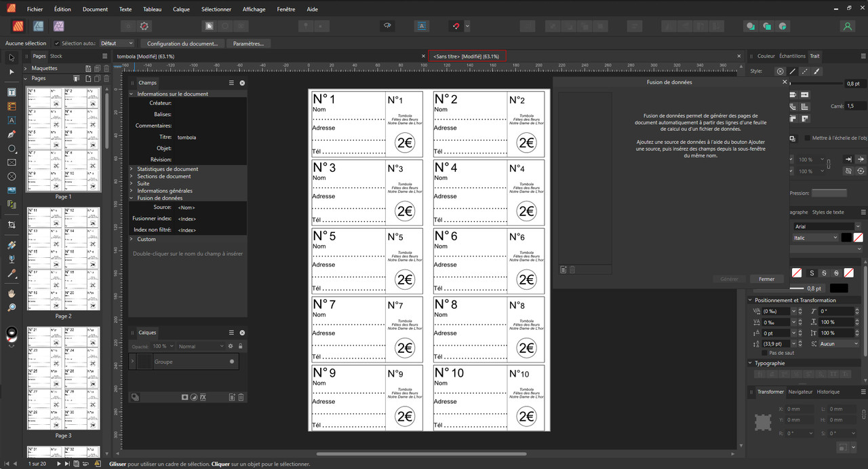Expand the Maquettes section

26,68
